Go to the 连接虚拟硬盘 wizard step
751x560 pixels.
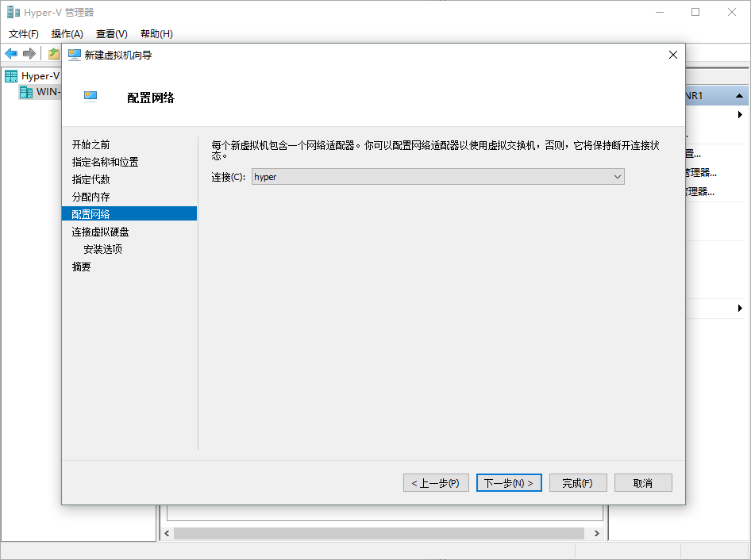tap(101, 232)
